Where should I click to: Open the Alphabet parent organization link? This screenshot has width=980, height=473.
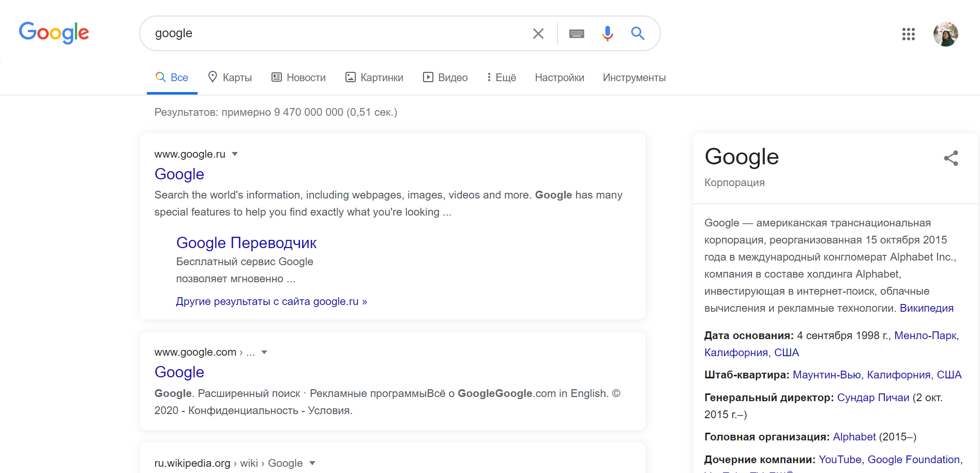pyautogui.click(x=854, y=437)
